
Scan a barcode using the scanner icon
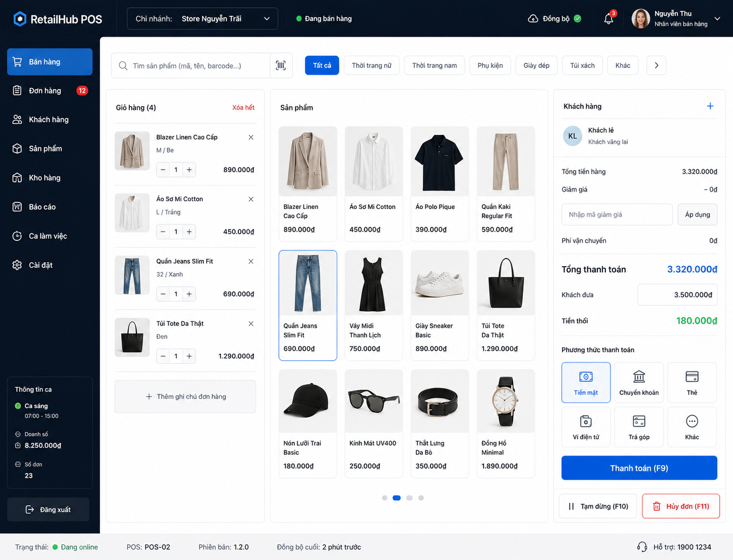click(281, 65)
